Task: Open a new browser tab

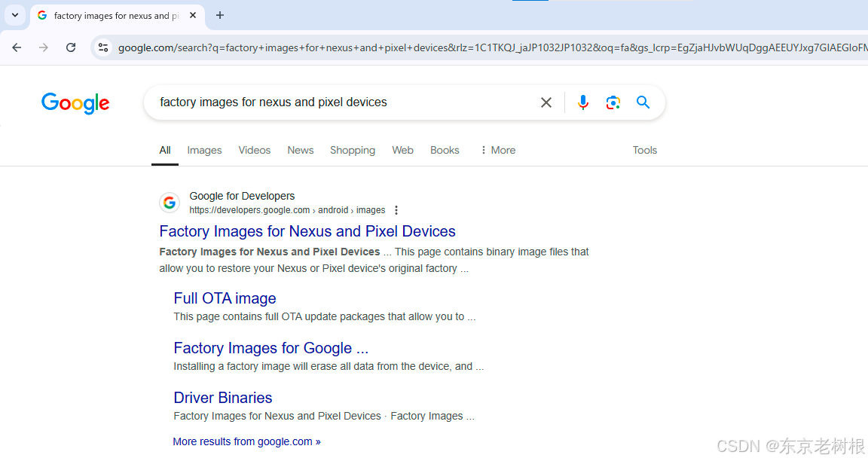Action: click(220, 16)
